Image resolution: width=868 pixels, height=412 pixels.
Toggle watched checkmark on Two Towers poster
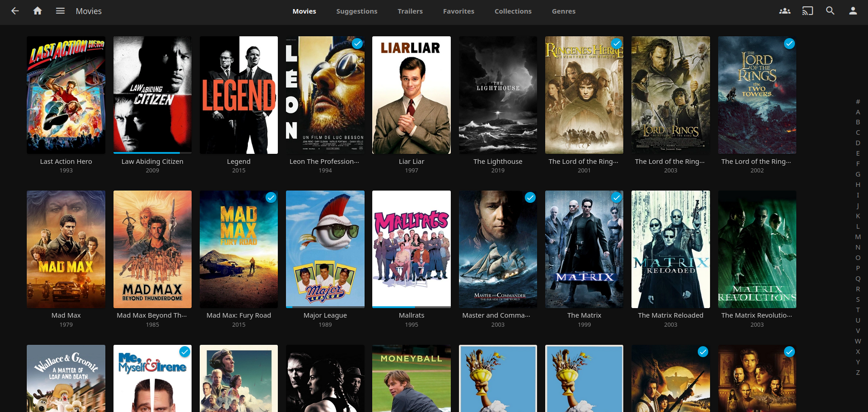click(x=789, y=44)
